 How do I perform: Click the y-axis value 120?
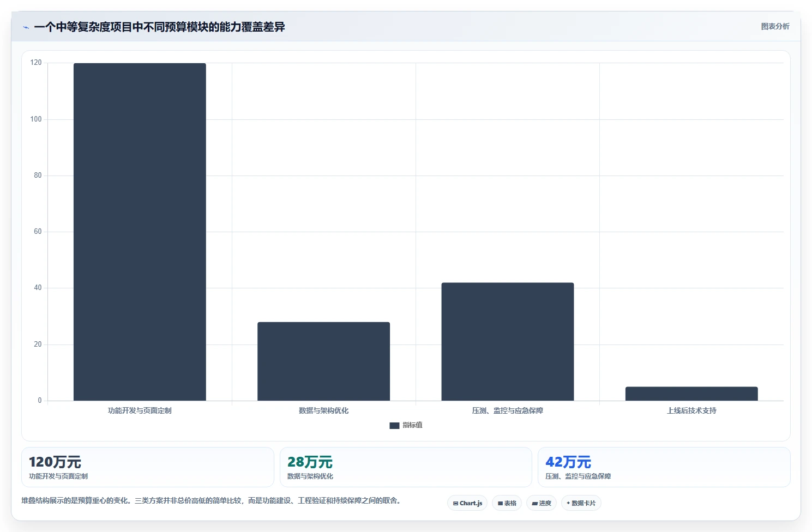tap(36, 63)
